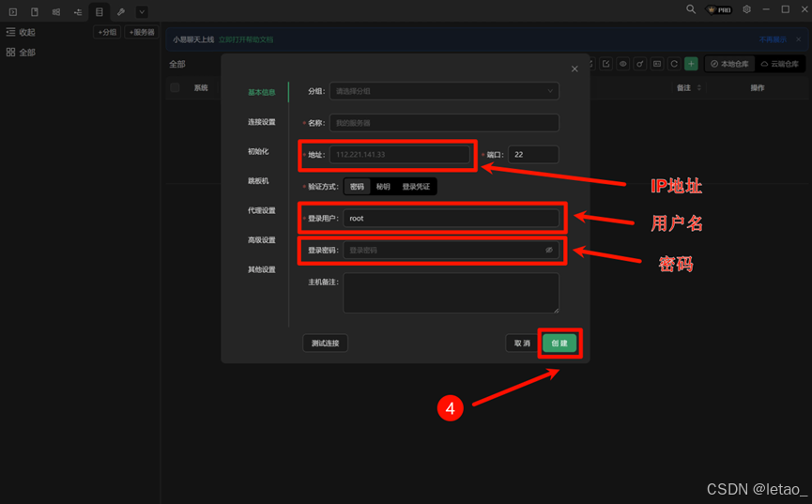The height and width of the screenshot is (504, 812).
Task: Click the 登录用户 field containing root
Action: [451, 218]
